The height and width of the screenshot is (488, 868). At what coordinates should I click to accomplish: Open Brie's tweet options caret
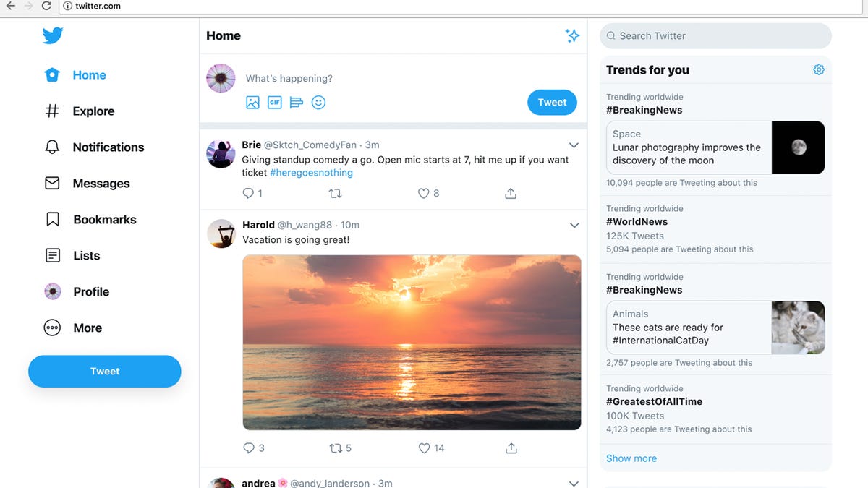(x=574, y=145)
